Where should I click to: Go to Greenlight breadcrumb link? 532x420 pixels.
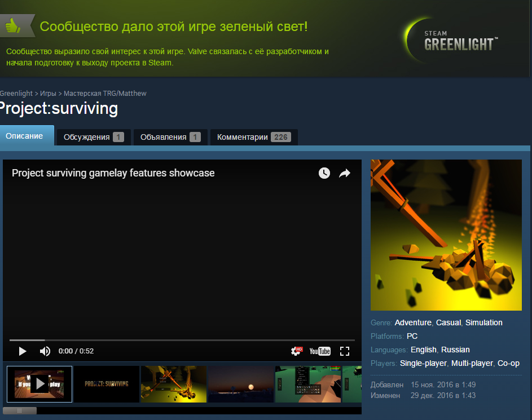tap(16, 93)
